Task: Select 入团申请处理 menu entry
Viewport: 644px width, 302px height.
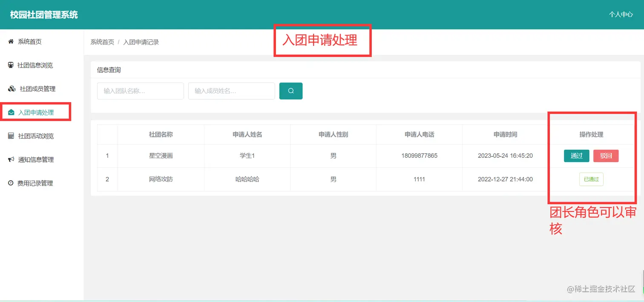Action: [36, 113]
